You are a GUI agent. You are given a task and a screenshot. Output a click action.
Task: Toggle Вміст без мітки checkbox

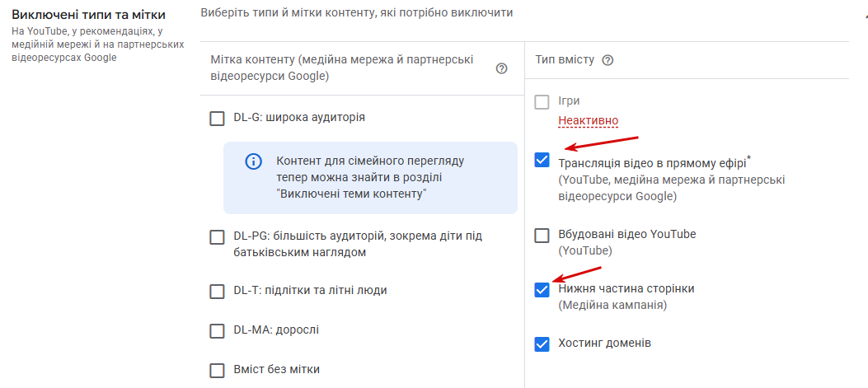[x=217, y=370]
